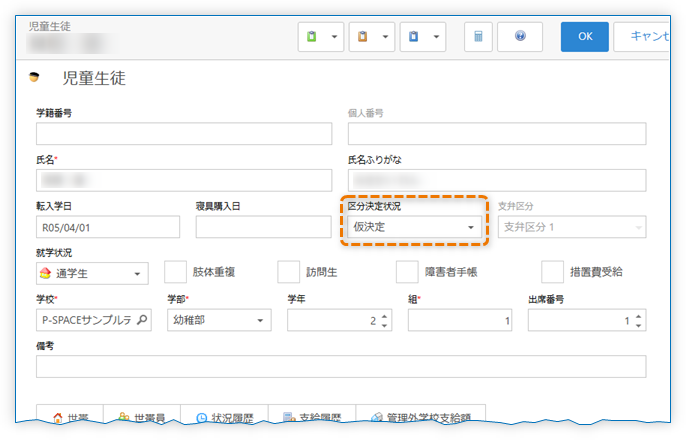Viewport: 686px width, 440px height.
Task: Open the blue clipboard dropdown arrow
Action: coord(436,37)
